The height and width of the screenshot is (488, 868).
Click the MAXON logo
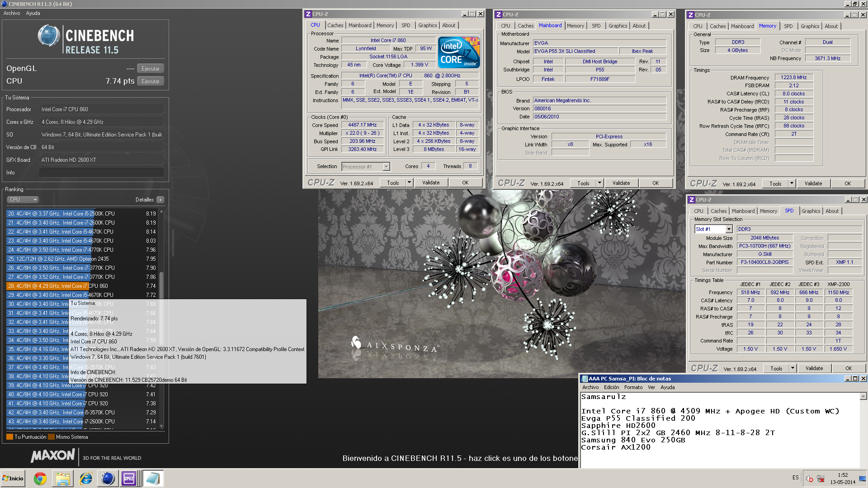pos(53,456)
